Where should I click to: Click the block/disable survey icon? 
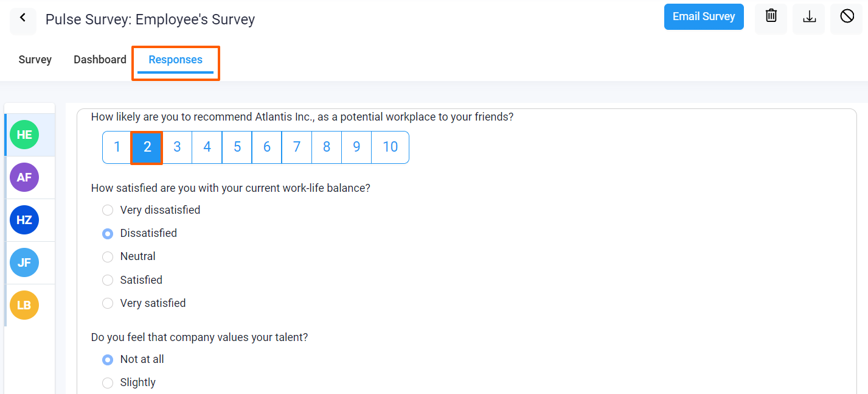tap(846, 16)
